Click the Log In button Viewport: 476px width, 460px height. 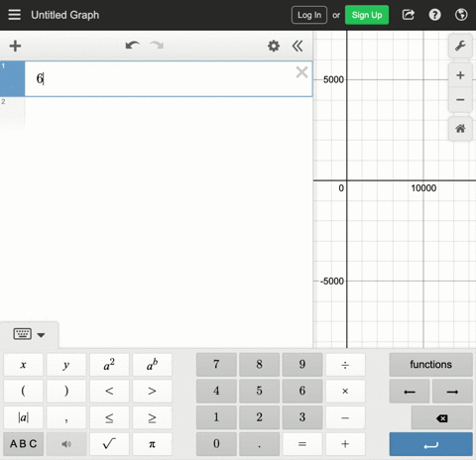coord(309,15)
